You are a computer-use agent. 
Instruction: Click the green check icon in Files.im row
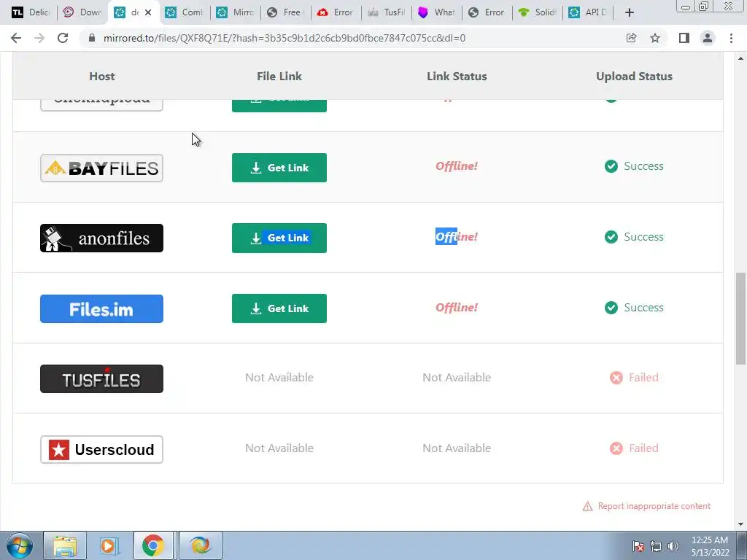click(x=611, y=308)
